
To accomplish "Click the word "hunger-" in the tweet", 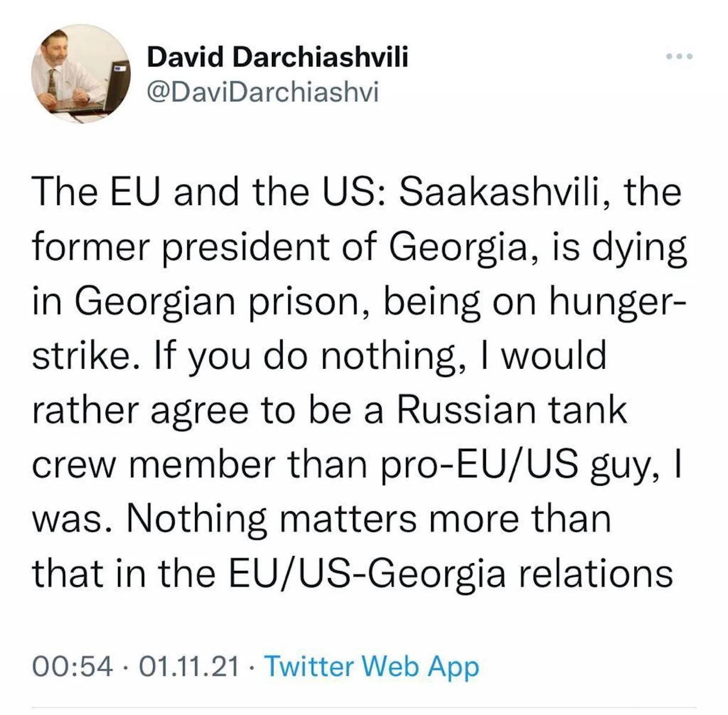I will pos(618,302).
